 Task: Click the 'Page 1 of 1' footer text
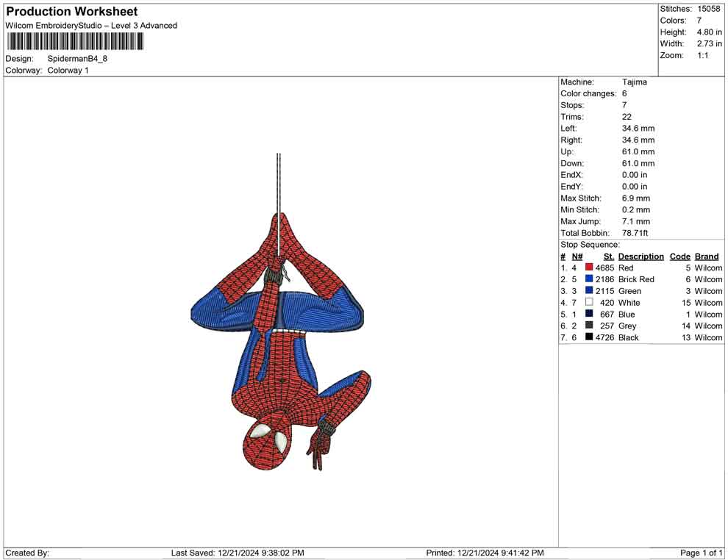pyautogui.click(x=701, y=553)
